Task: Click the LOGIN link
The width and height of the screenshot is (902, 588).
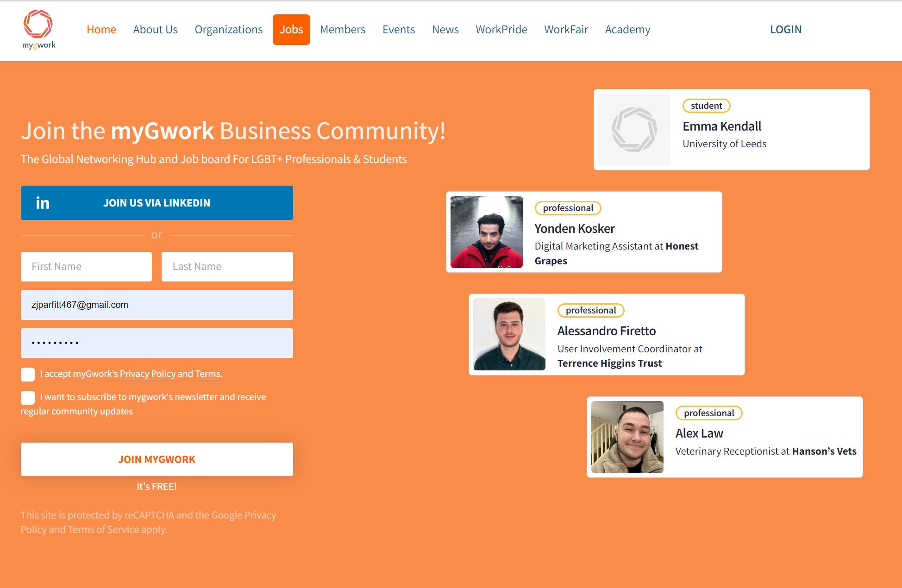Action: point(785,30)
